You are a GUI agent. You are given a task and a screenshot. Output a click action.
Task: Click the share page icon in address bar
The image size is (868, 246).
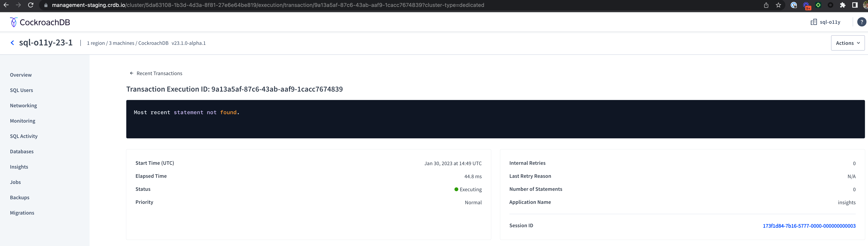[x=766, y=5]
